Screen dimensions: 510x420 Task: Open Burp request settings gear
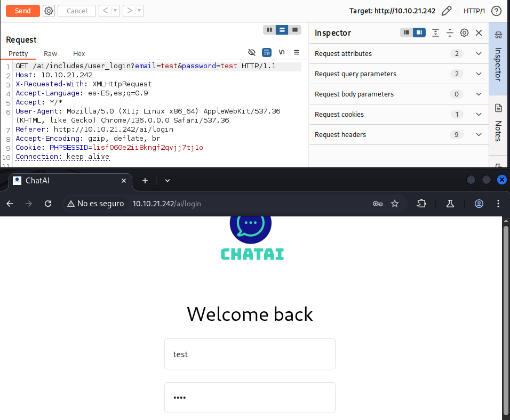[49, 11]
